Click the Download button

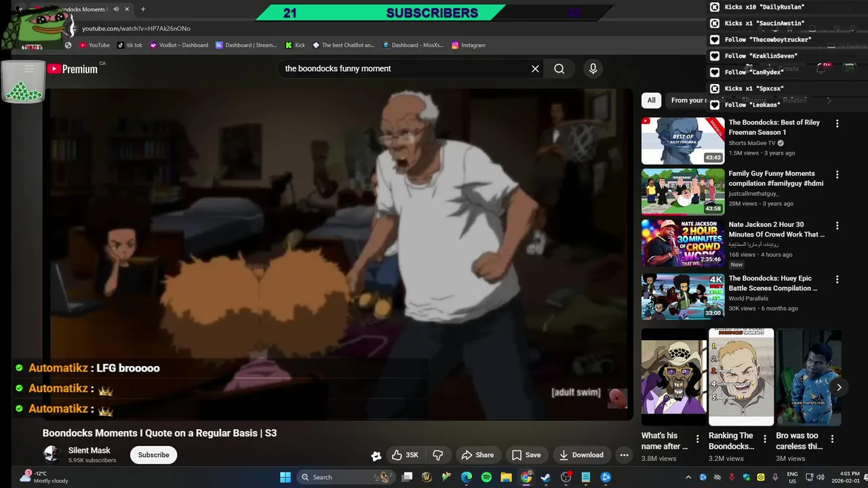pos(580,455)
